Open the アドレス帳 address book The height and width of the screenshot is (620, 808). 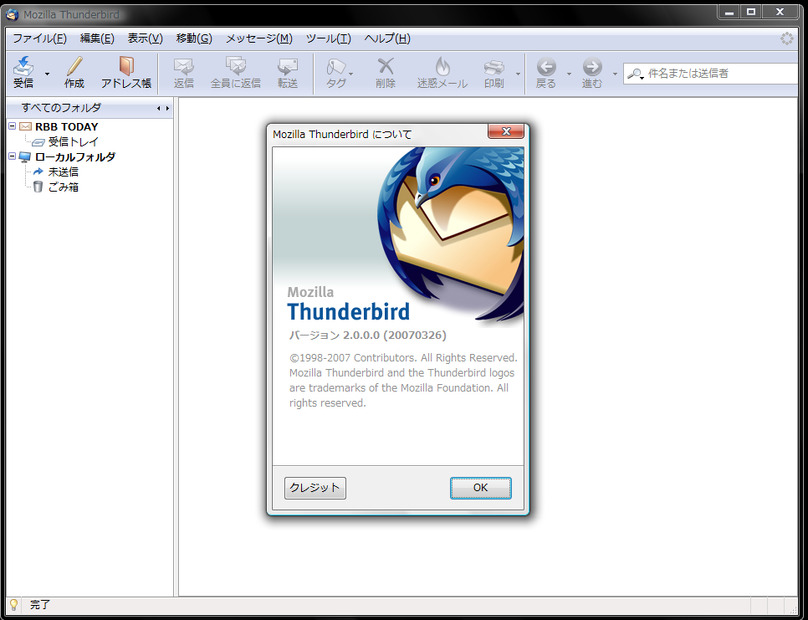[126, 72]
